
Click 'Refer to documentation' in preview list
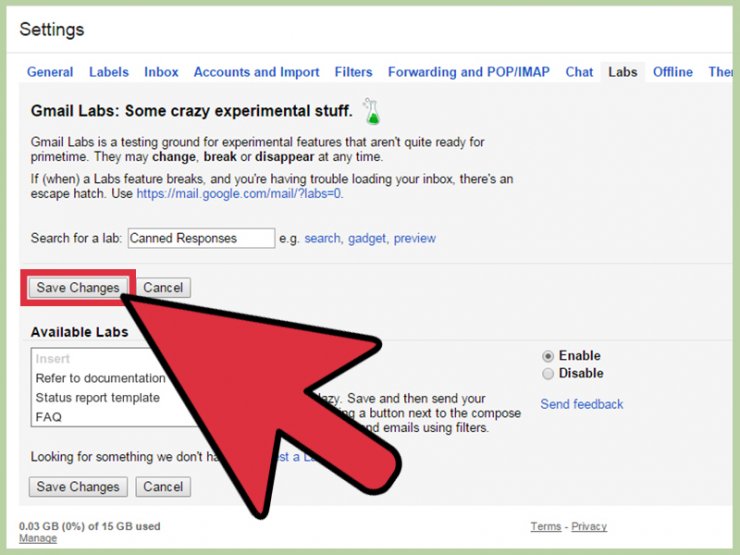click(x=101, y=378)
